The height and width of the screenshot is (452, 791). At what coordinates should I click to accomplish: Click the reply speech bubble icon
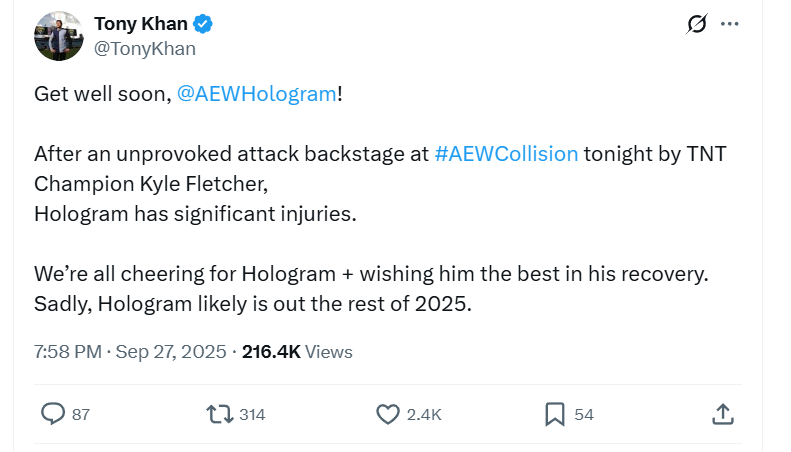[52, 414]
